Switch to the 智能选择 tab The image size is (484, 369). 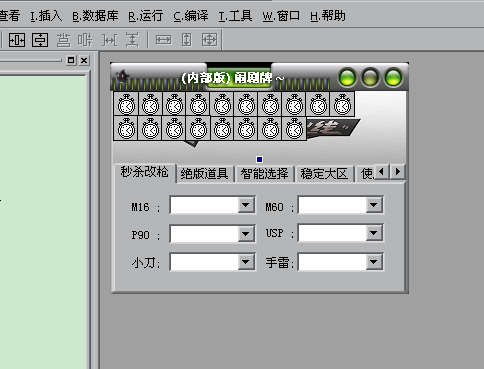point(264,174)
